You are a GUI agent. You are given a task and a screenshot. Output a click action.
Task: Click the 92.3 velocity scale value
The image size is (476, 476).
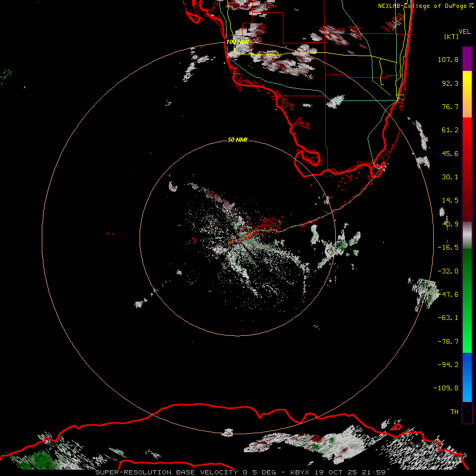[450, 83]
